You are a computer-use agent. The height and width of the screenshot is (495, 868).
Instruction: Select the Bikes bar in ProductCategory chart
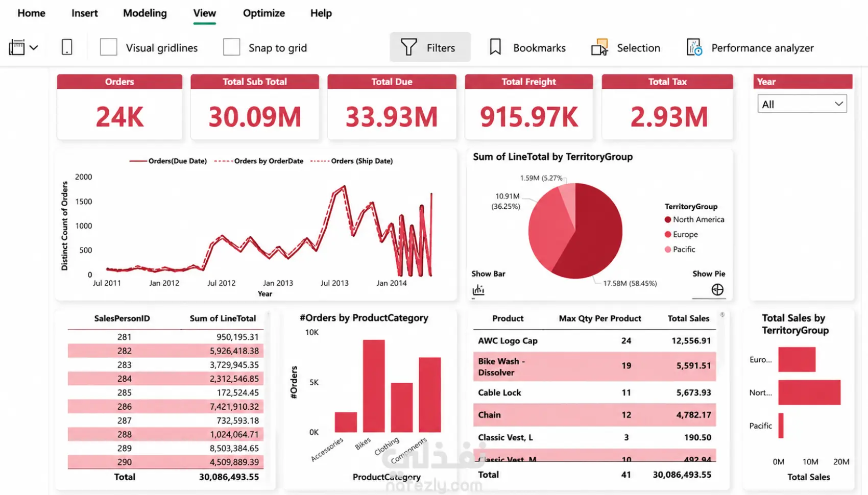pos(374,386)
